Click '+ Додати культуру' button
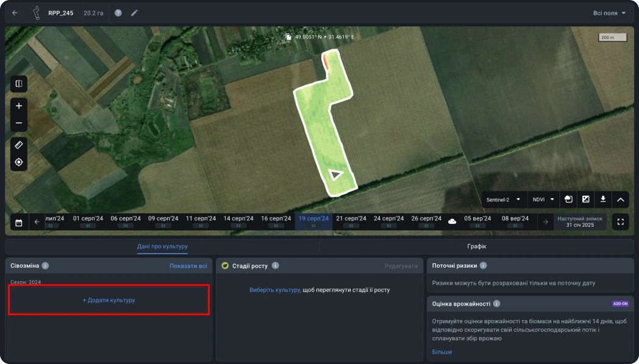Screen dimensions: 639x364 pos(109,300)
